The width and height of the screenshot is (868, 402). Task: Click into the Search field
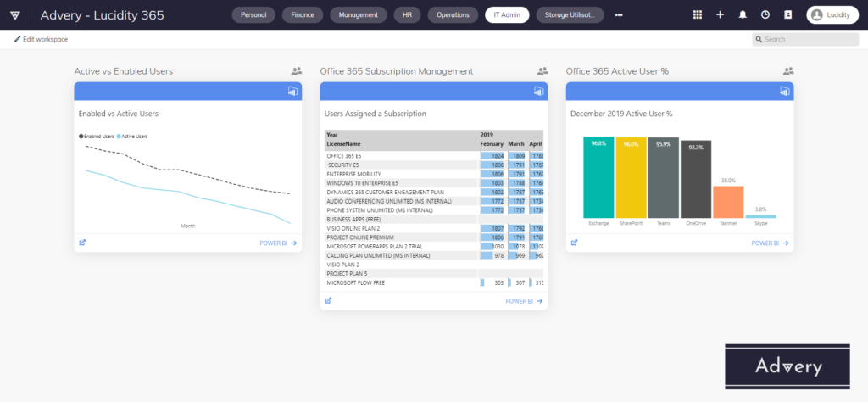pos(805,39)
